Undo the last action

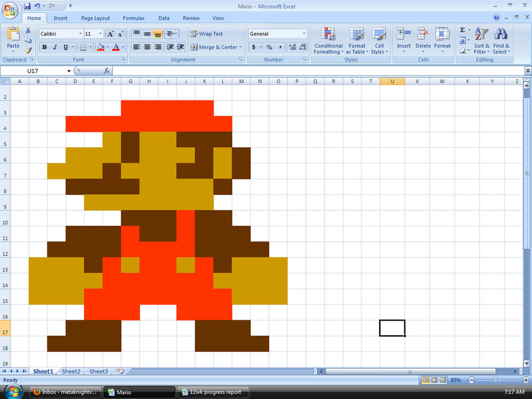point(37,6)
